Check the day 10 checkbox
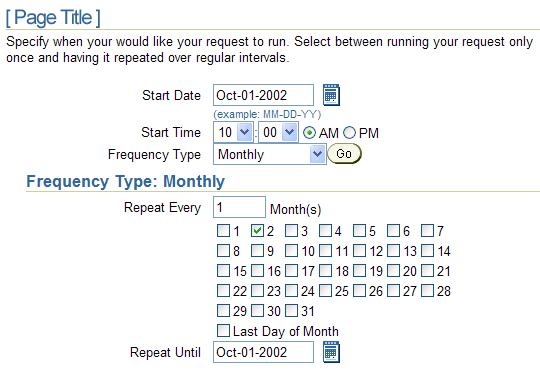 291,250
